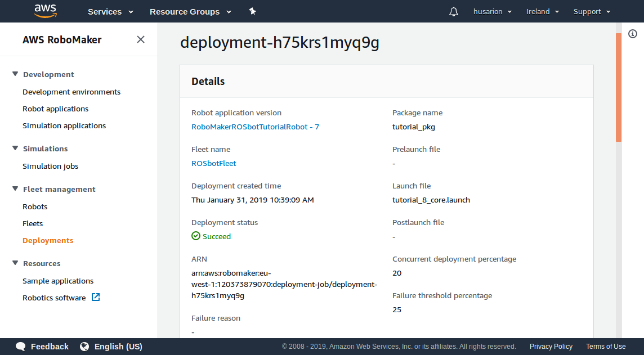
Task: Click the tutorial_8_core.launch launch file value
Action: point(431,200)
